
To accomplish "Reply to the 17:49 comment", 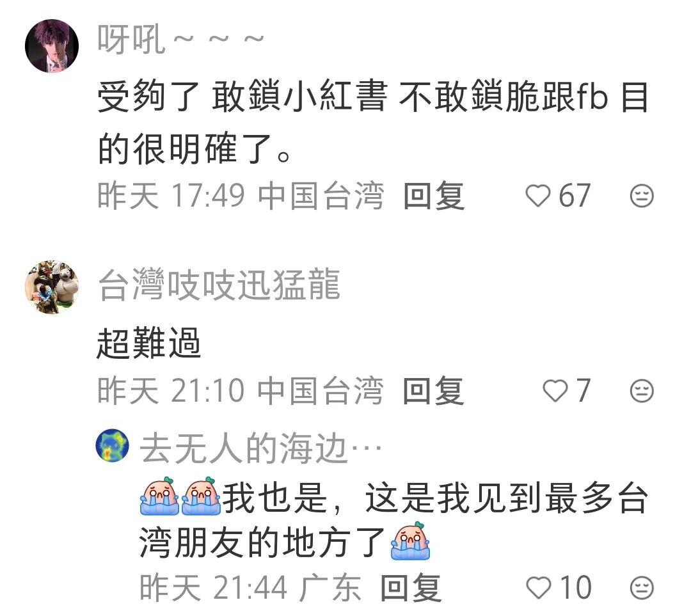I will [434, 196].
